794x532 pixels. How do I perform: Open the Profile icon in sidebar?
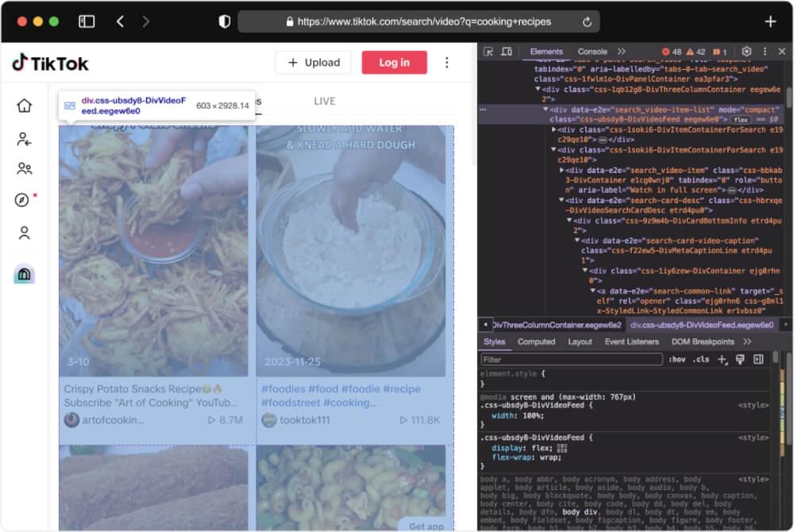pyautogui.click(x=25, y=233)
